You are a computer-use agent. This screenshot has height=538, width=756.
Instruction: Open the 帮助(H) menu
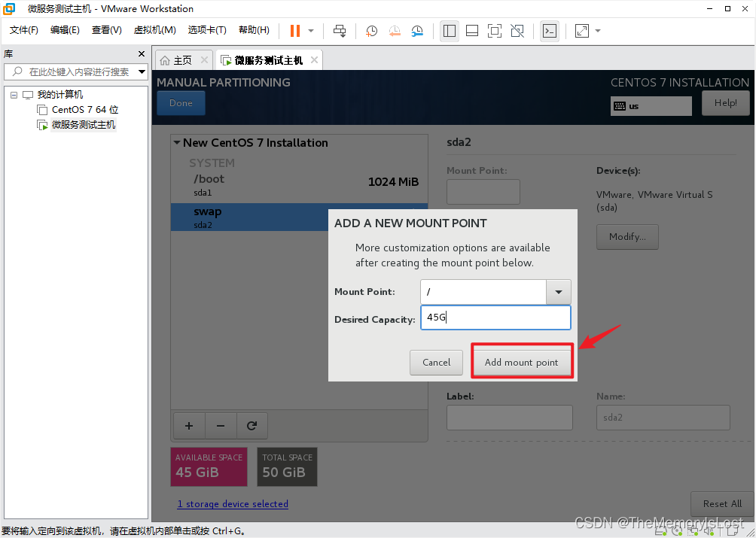click(x=254, y=30)
